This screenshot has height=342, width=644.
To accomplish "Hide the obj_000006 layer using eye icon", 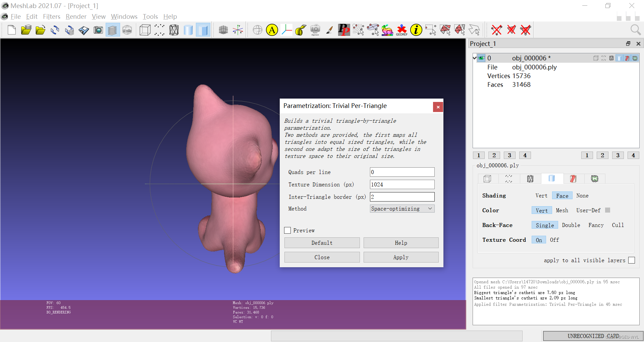I will [x=481, y=58].
